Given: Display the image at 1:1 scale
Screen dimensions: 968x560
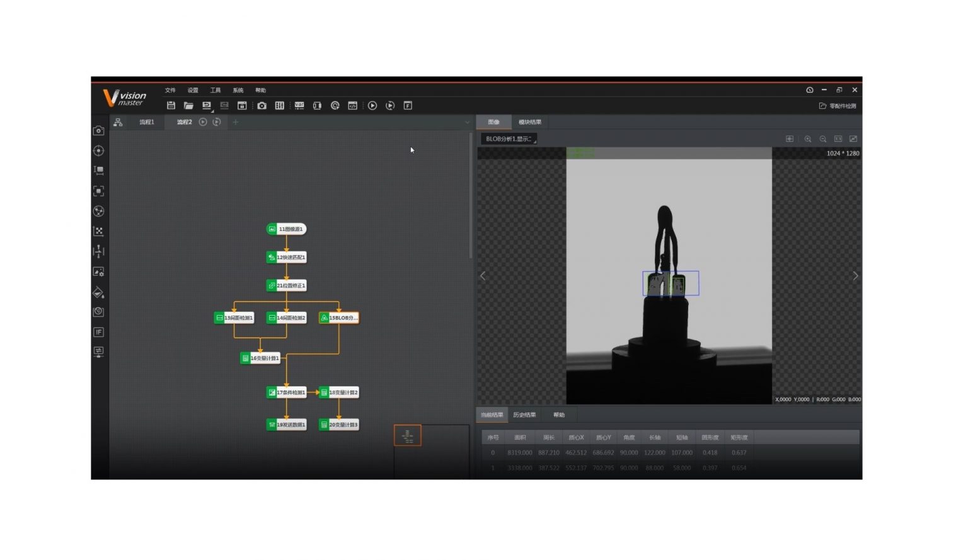Looking at the screenshot, I should click(x=838, y=139).
